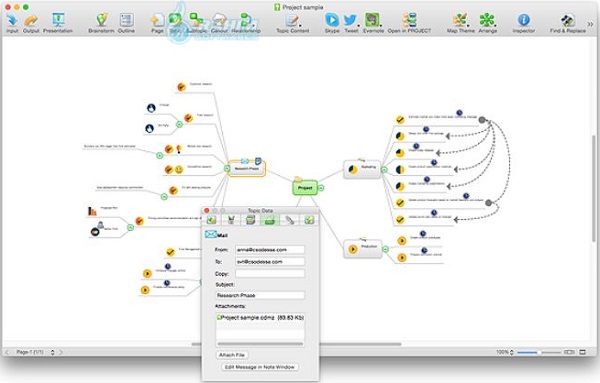Insert a new Topic
This screenshot has width=600, height=383.
click(x=175, y=23)
